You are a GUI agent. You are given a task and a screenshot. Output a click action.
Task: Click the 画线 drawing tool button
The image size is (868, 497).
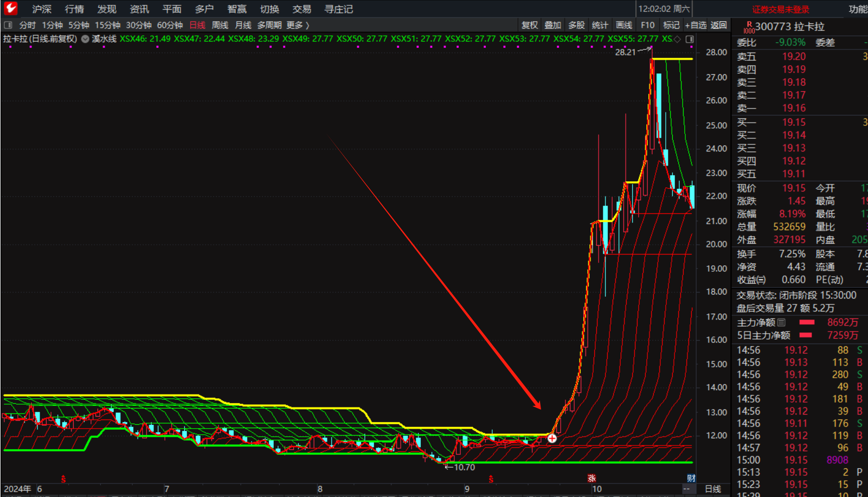624,25
